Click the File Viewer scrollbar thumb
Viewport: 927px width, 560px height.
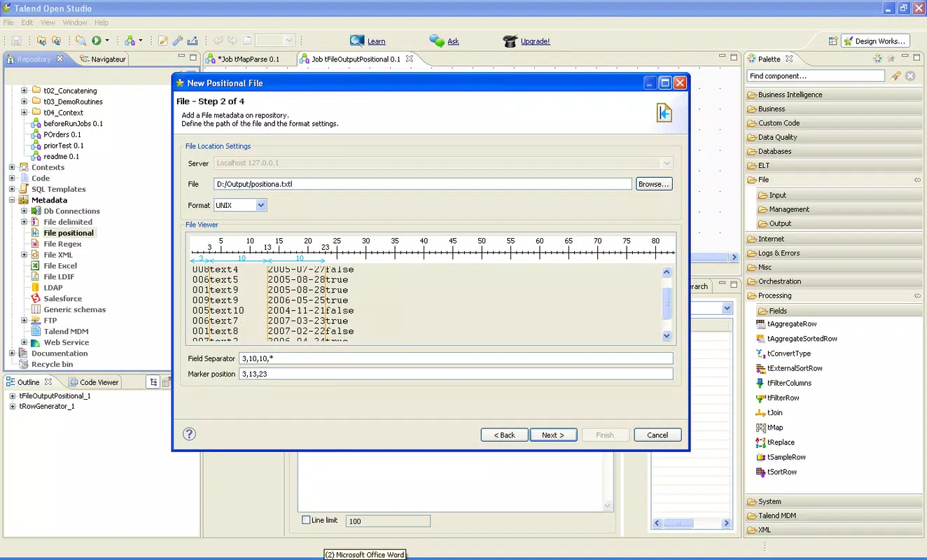click(667, 303)
